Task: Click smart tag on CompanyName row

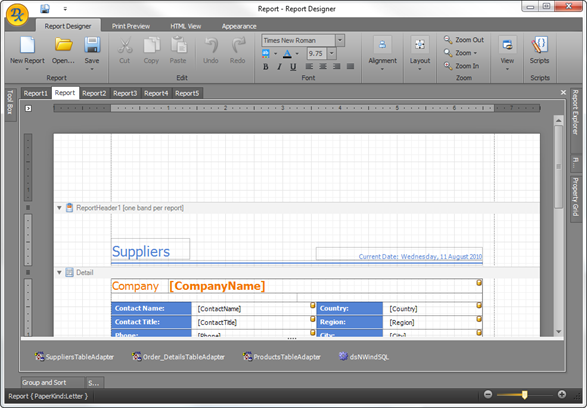Action: click(x=479, y=283)
